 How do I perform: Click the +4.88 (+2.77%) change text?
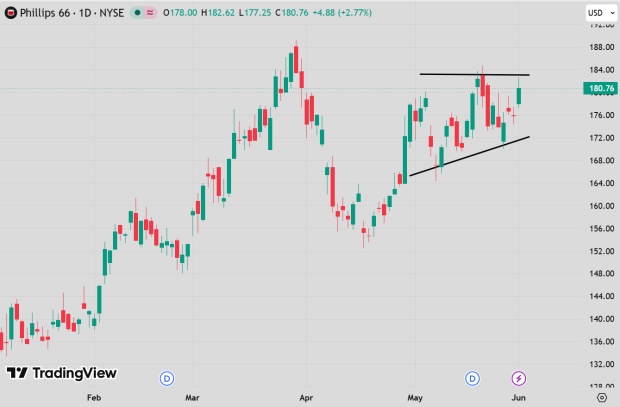tap(342, 13)
